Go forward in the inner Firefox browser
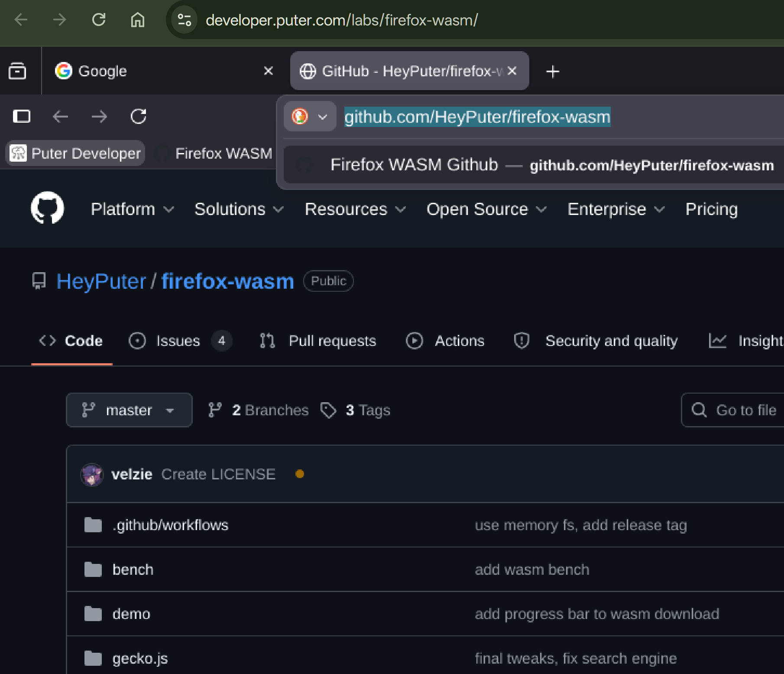The height and width of the screenshot is (674, 784). pyautogui.click(x=100, y=117)
